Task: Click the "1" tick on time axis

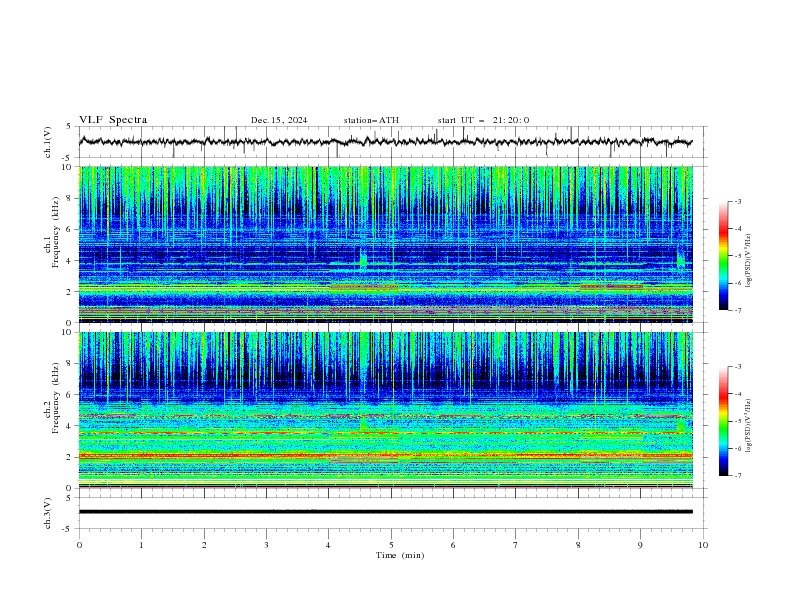Action: point(141,545)
